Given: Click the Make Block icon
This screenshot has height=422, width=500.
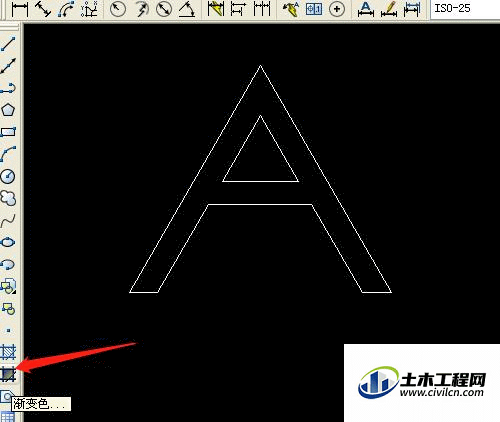Looking at the screenshot, I should pyautogui.click(x=8, y=309).
